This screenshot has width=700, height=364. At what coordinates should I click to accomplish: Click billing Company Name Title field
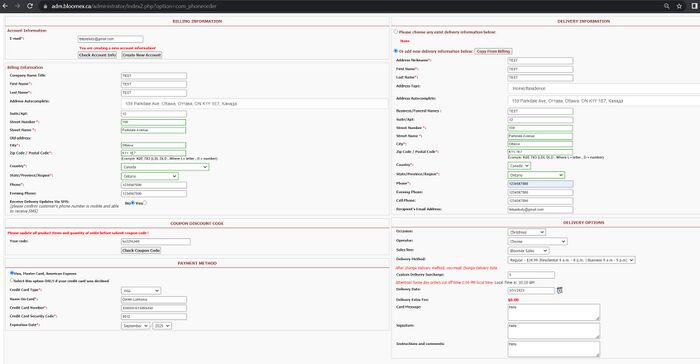pyautogui.click(x=154, y=75)
